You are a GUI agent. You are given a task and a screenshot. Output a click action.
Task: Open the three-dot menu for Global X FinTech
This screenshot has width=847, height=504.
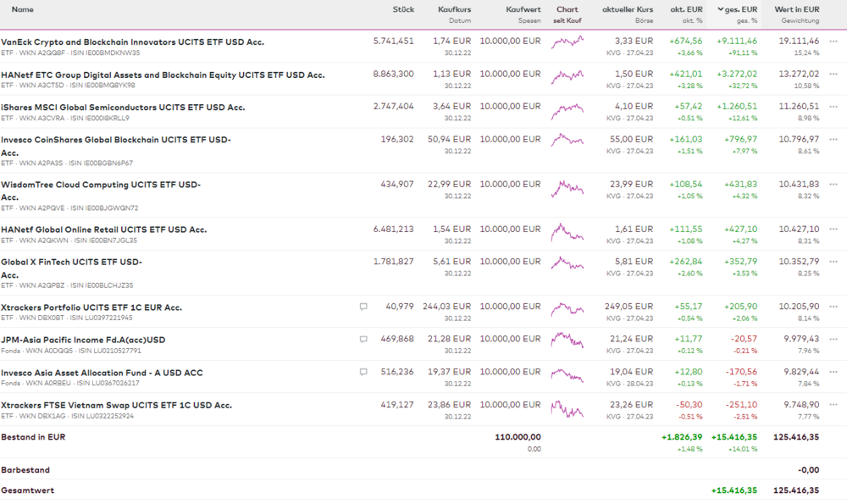[833, 262]
